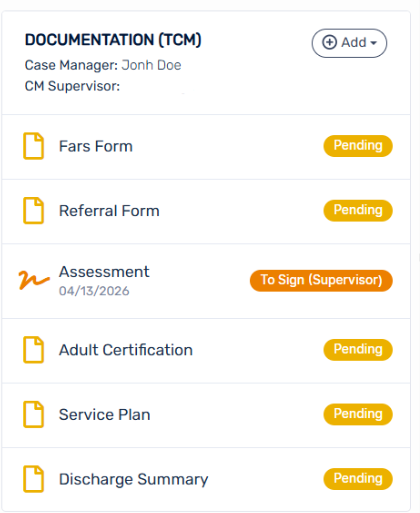Viewport: 420px width, 513px height.
Task: Click the plus circle icon in Add
Action: pyautogui.click(x=329, y=43)
